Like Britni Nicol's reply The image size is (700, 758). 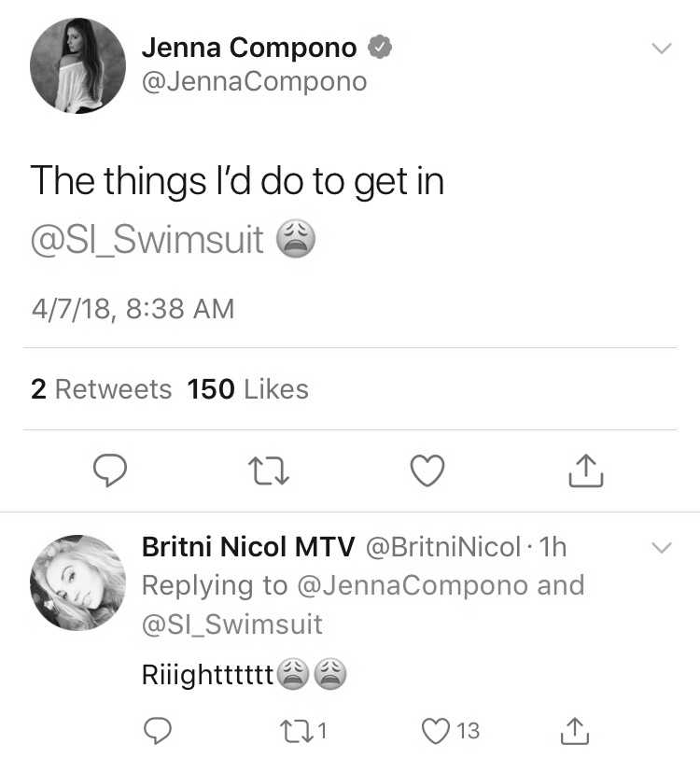point(451,731)
